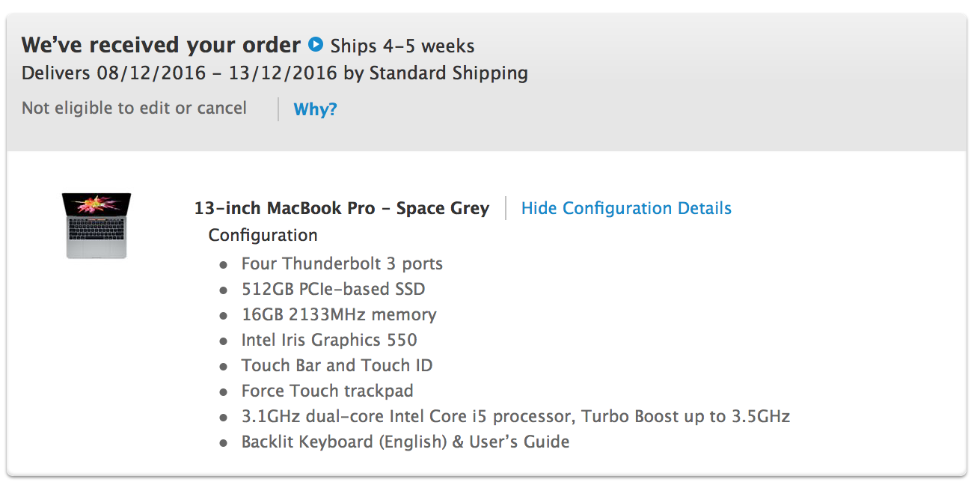This screenshot has height=485, width=980.
Task: Click 'Not eligible to edit or cancel' text
Action: (x=134, y=109)
